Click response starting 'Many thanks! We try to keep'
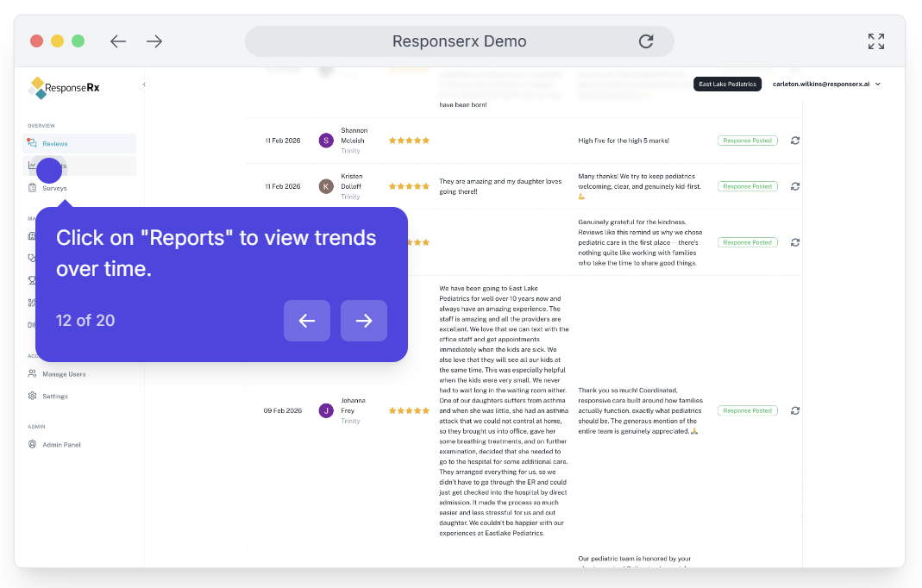The height and width of the screenshot is (588, 922). tap(640, 186)
